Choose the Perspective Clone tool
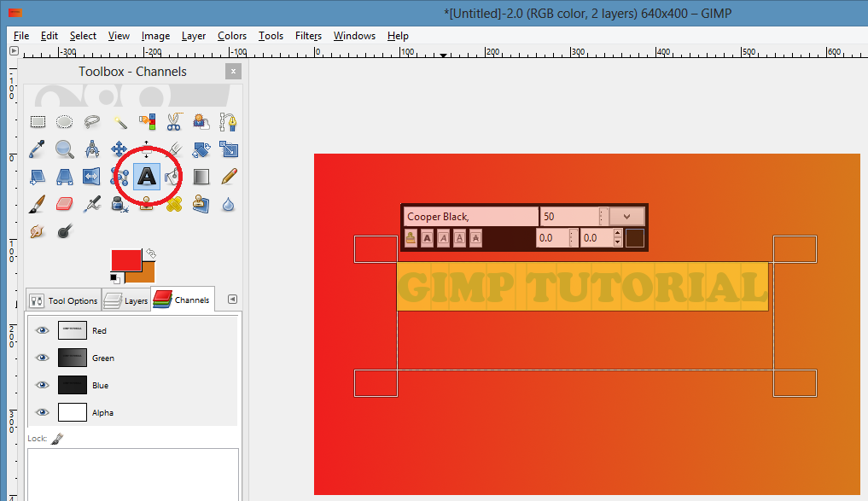868x501 pixels. (201, 204)
